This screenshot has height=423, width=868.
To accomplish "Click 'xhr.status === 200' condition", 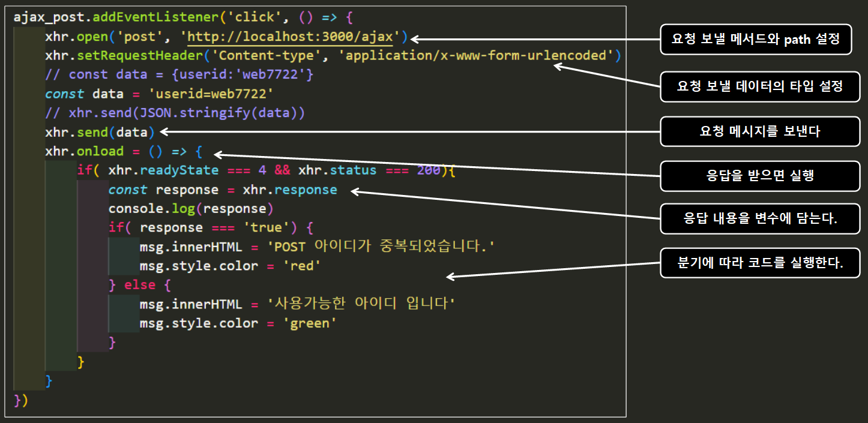I will coord(369,170).
